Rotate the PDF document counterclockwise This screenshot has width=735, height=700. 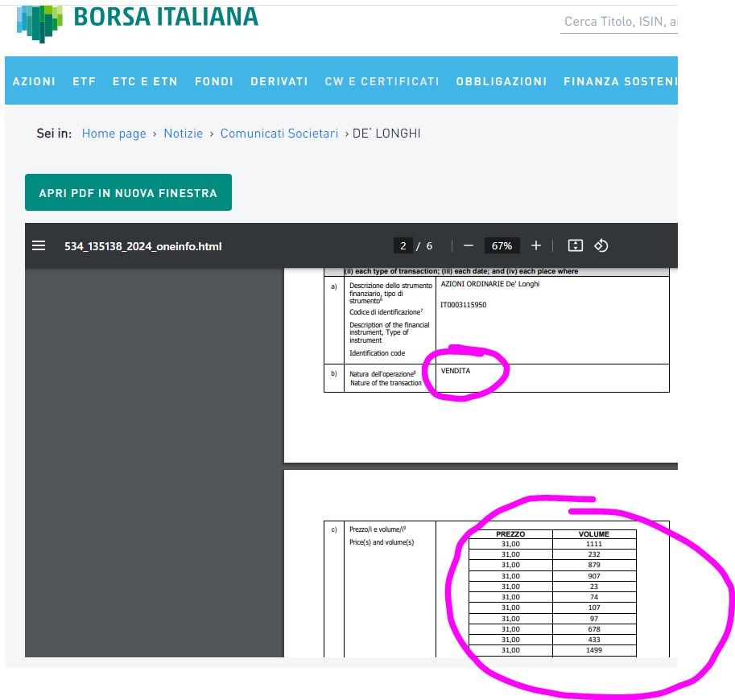click(601, 245)
